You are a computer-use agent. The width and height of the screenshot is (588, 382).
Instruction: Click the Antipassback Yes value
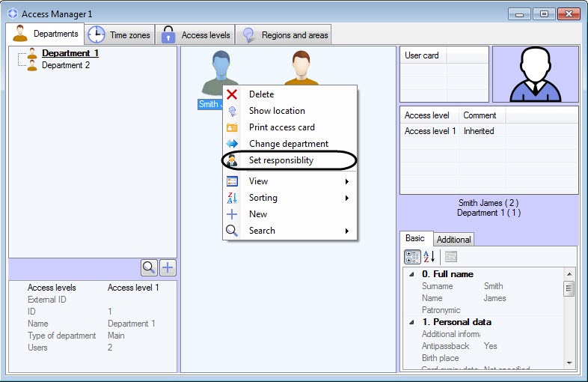(x=491, y=346)
